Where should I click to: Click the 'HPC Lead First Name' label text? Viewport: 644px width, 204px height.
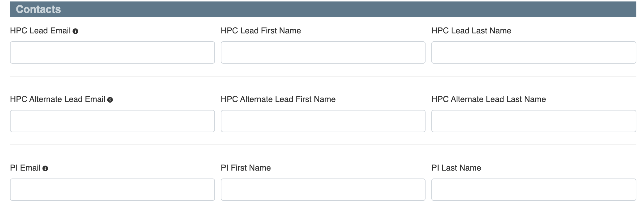(261, 31)
